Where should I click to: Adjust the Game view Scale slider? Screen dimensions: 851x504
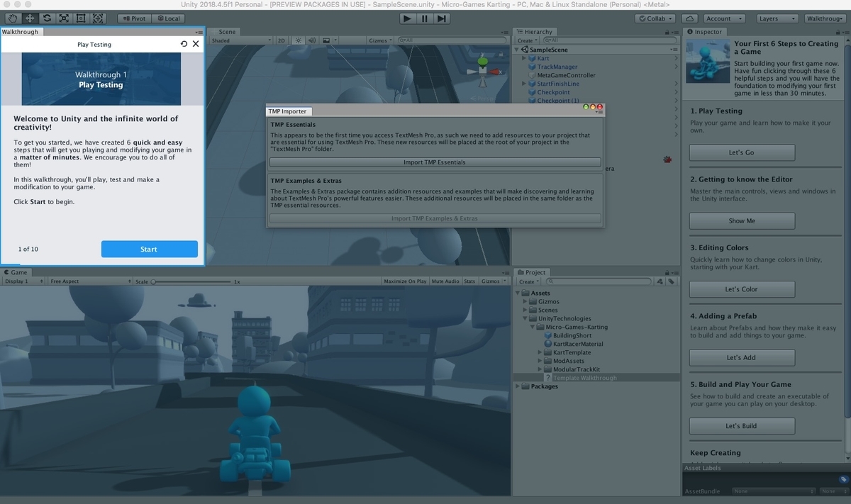click(191, 281)
